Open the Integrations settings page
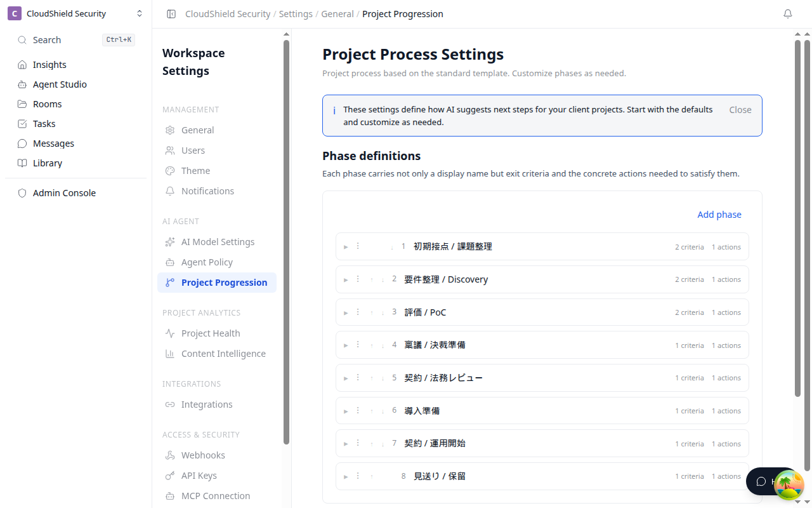Image resolution: width=812 pixels, height=508 pixels. tap(217, 404)
